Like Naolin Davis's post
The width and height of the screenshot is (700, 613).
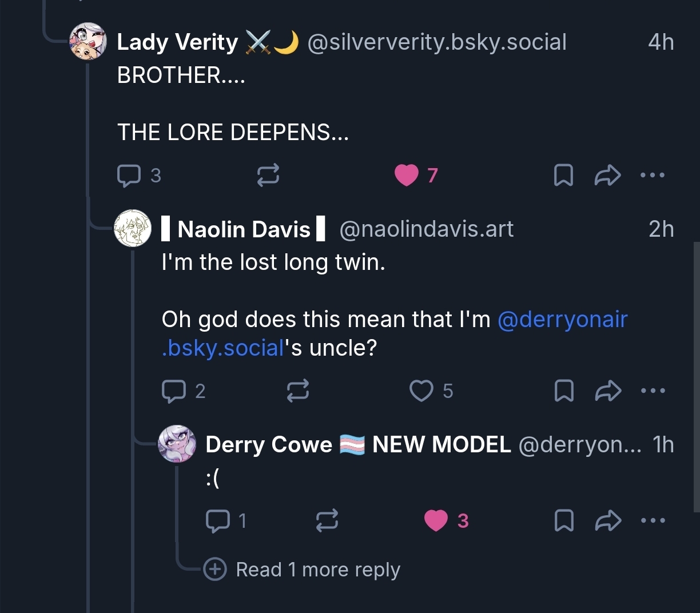click(x=421, y=391)
